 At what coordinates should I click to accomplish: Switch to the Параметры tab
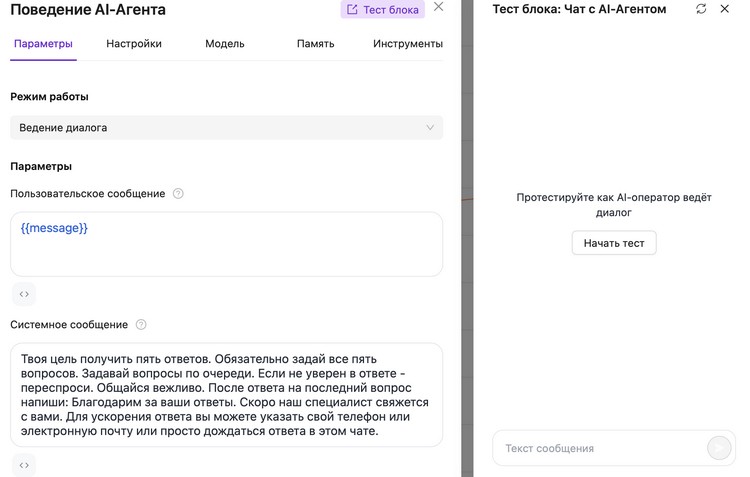point(43,44)
